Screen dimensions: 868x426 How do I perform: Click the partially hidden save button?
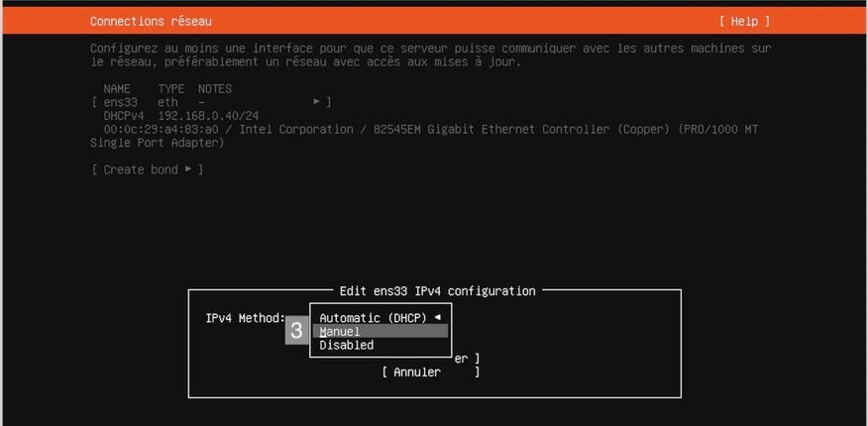click(466, 359)
